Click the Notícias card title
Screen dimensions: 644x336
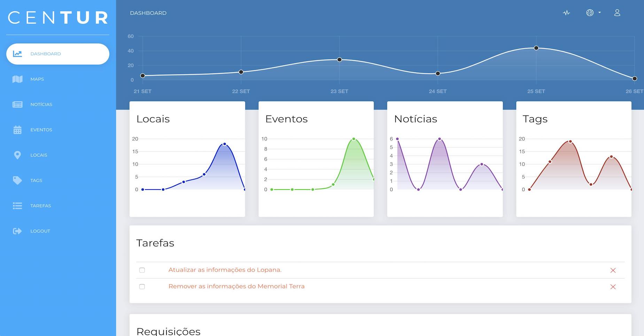(416, 119)
